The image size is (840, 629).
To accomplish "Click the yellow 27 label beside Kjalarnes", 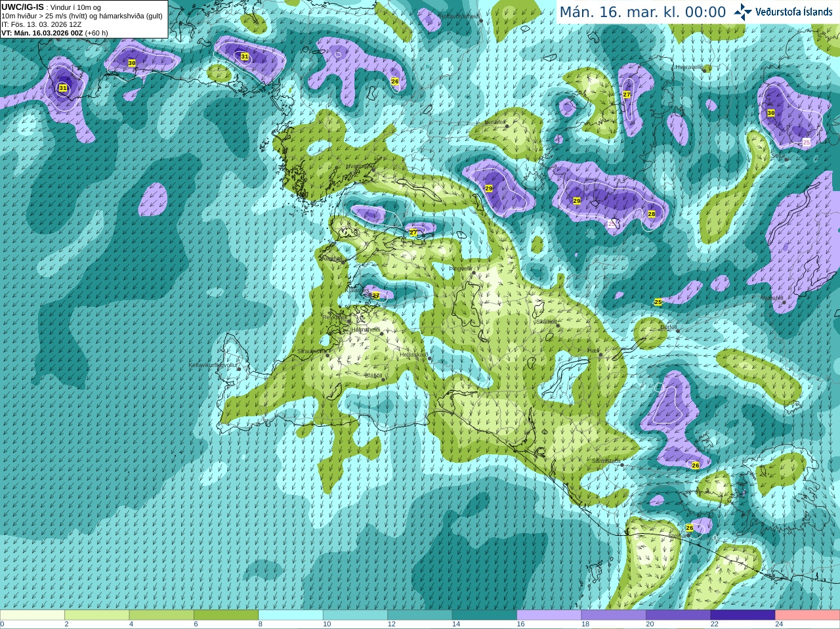I will 376,295.
